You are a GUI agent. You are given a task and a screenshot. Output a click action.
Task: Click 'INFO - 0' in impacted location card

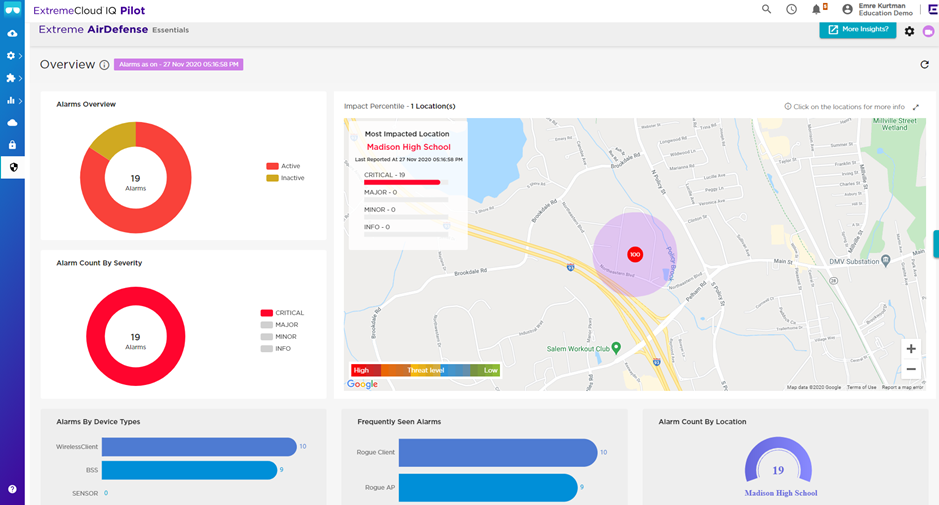377,227
